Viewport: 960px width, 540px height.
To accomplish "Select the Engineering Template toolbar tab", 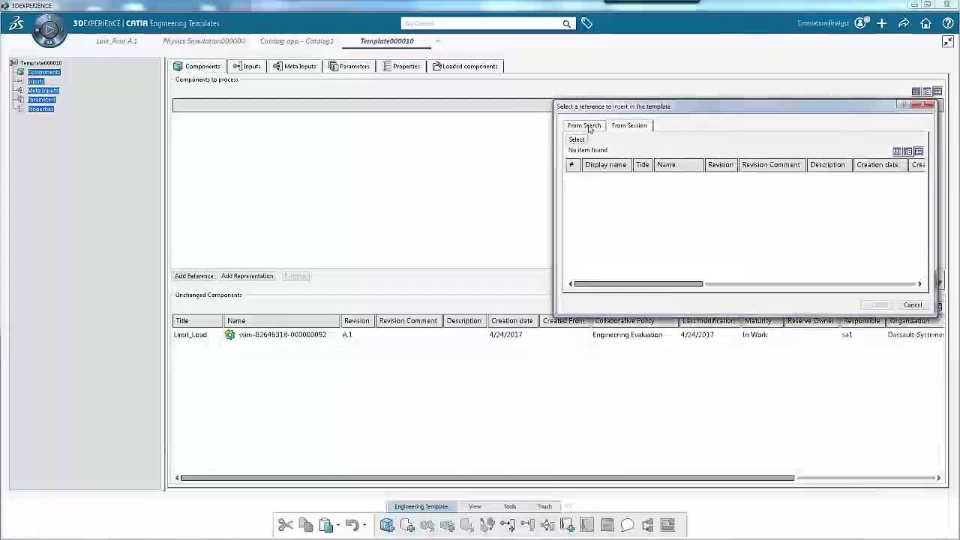I will point(421,506).
